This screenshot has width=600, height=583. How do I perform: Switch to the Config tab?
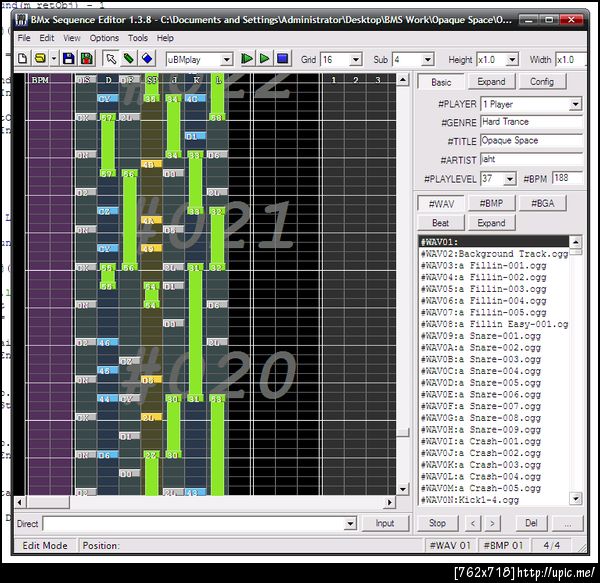tap(542, 82)
